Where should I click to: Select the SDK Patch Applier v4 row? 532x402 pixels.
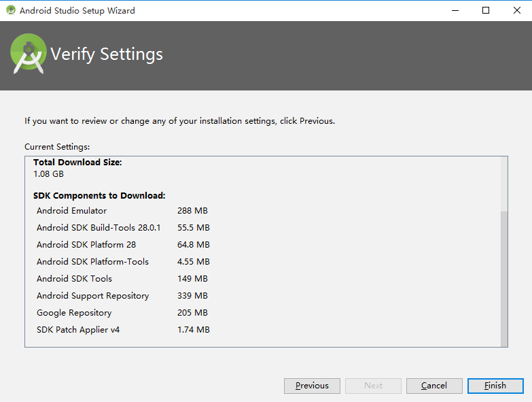pos(78,330)
